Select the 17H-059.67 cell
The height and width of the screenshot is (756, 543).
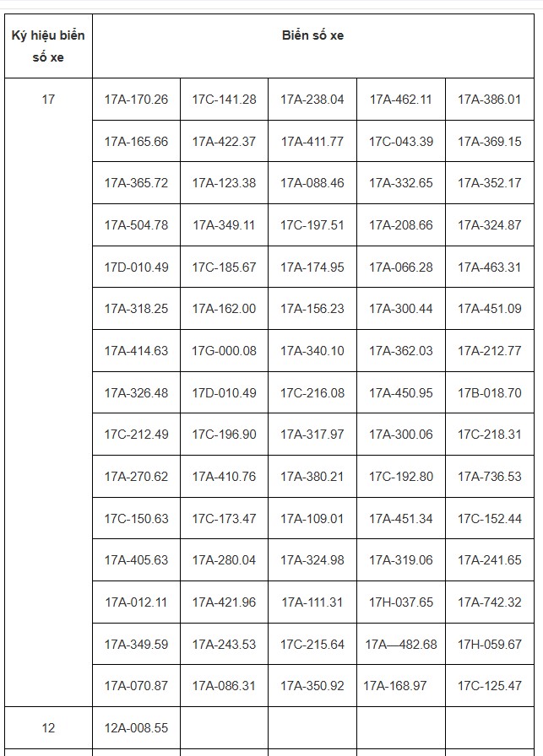490,644
